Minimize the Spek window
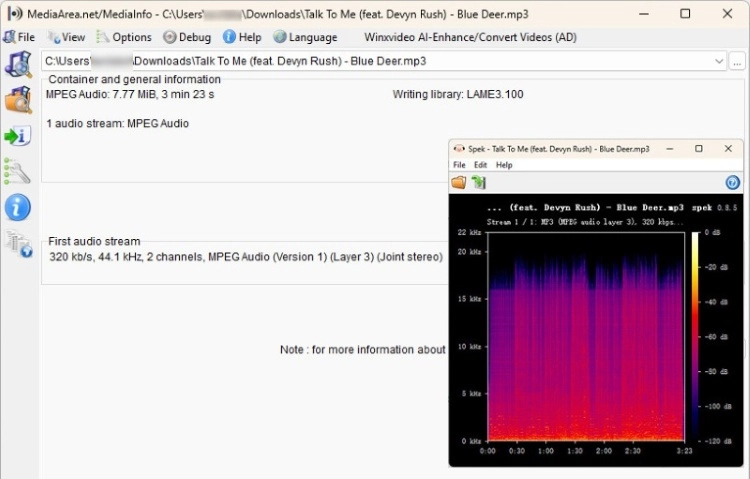The height and width of the screenshot is (479, 750). 670,149
